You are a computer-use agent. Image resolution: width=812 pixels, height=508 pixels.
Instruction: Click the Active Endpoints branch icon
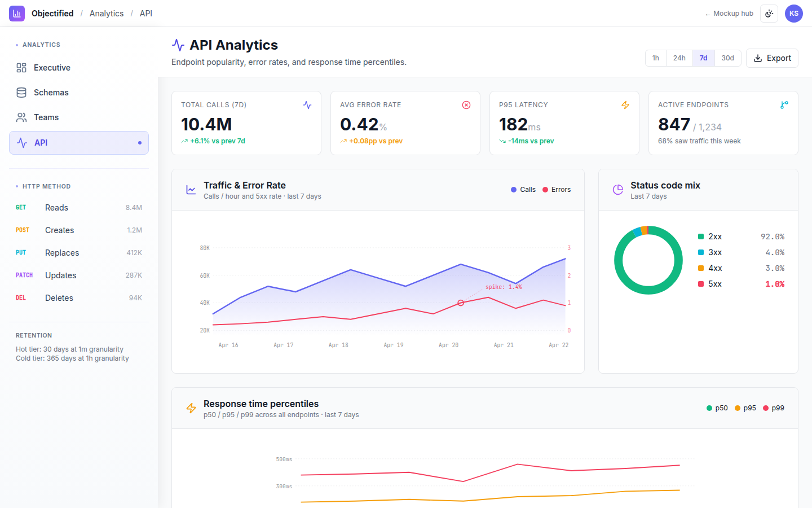point(784,105)
